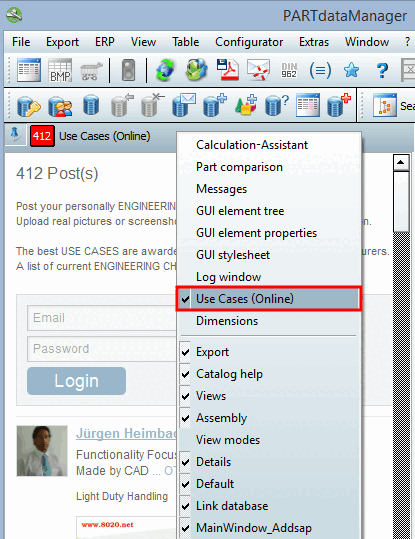Click the database with red plus icon

pyautogui.click(x=339, y=105)
